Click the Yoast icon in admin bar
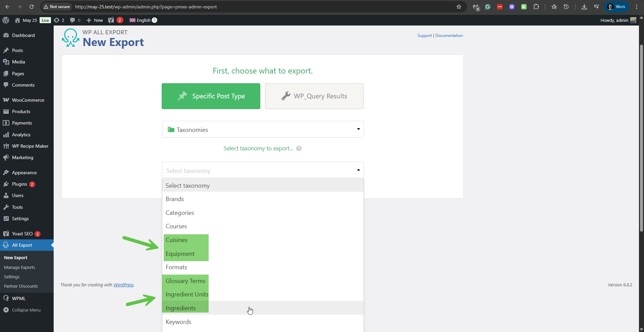 click(x=111, y=20)
